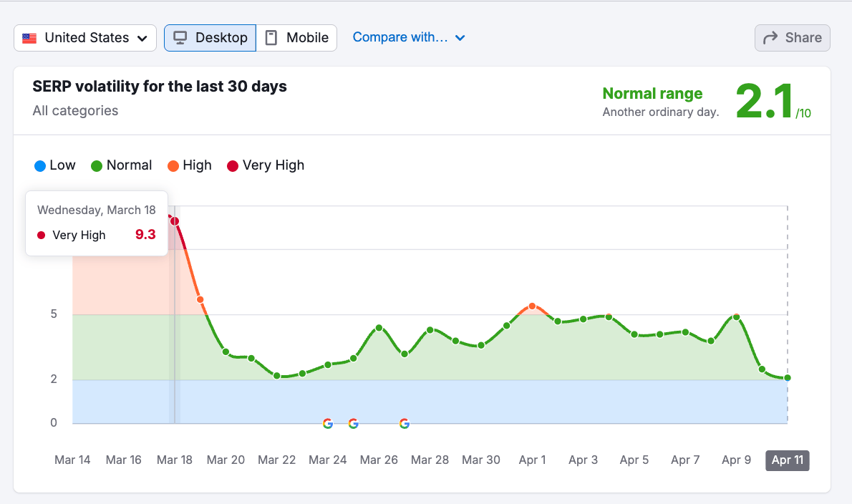Click the desktop monitor icon
The image size is (852, 504).
pos(180,38)
